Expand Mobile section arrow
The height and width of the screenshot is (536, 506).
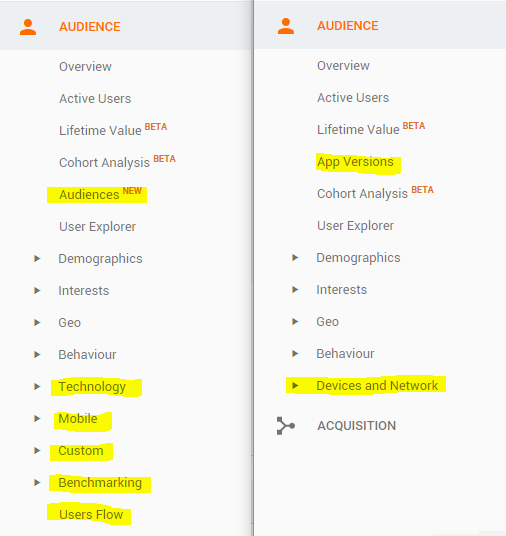[37, 418]
